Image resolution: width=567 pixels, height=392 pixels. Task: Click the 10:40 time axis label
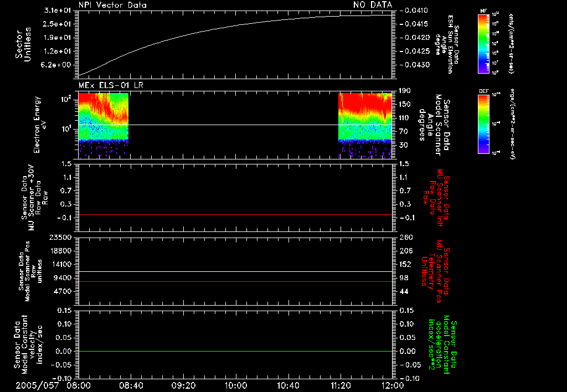[x=288, y=386]
